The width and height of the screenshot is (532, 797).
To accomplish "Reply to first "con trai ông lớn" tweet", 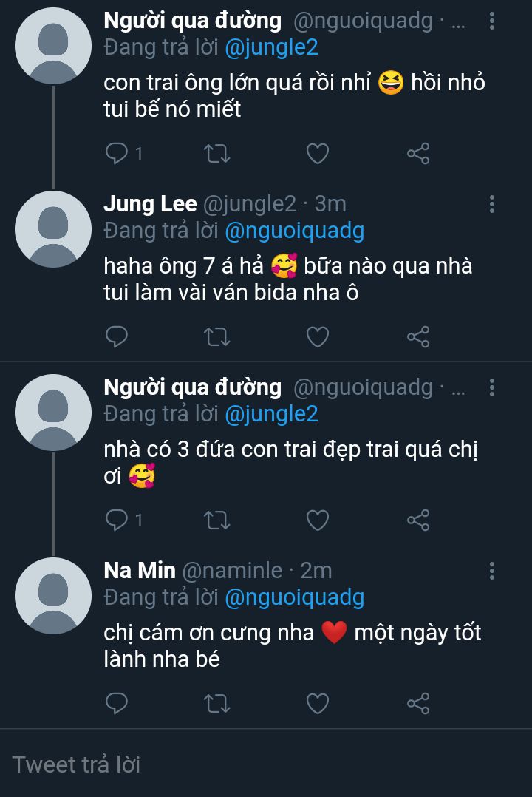I will [117, 153].
